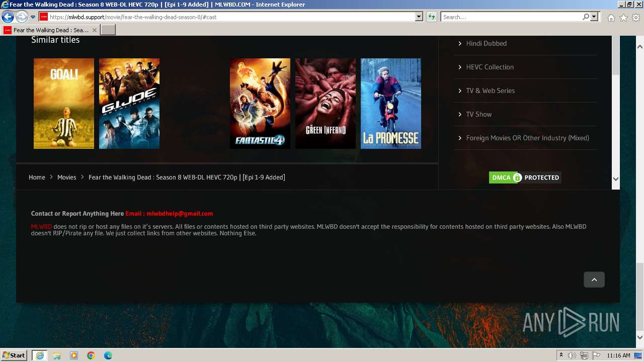Click the page scrollbar up arrow
The image size is (644, 362).
pyautogui.click(x=640, y=47)
